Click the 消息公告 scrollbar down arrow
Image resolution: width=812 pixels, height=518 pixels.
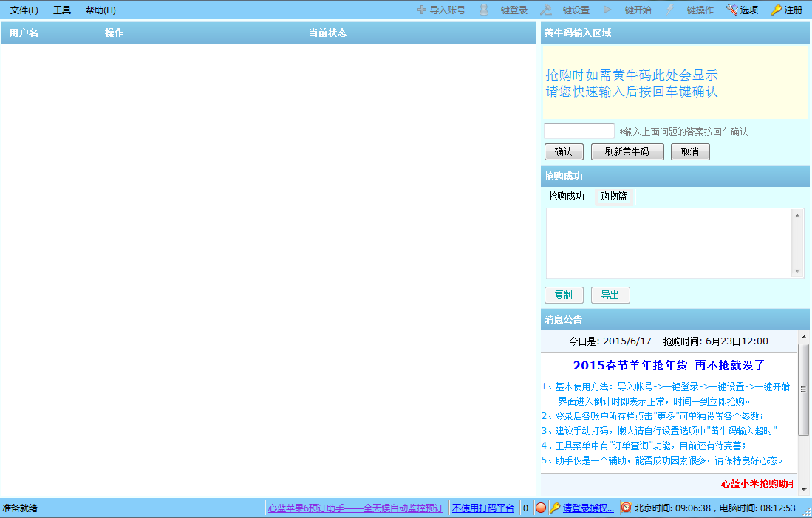[x=804, y=489]
